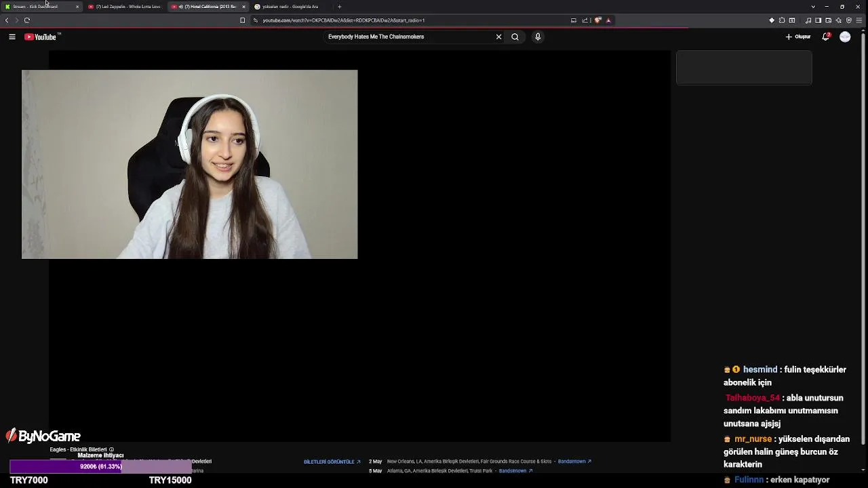The height and width of the screenshot is (488, 868).
Task: Mute the Hotel California tab audio icon
Action: 181,7
